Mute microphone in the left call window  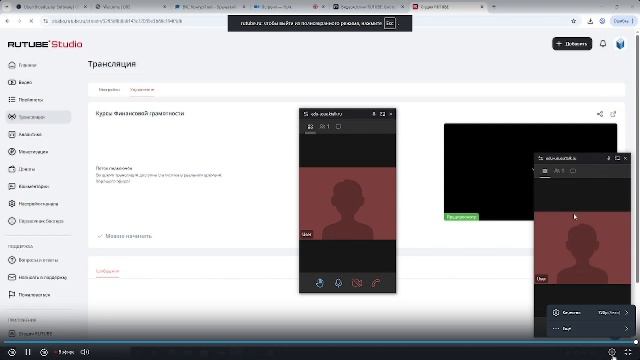click(338, 282)
